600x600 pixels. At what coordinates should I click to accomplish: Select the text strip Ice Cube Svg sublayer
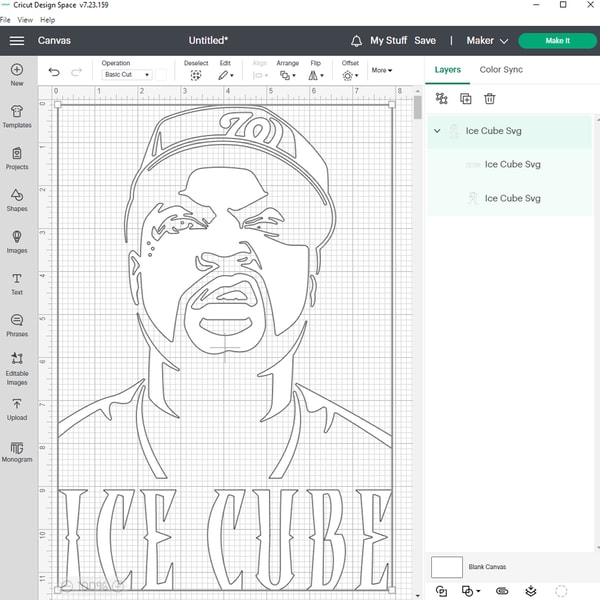(509, 165)
